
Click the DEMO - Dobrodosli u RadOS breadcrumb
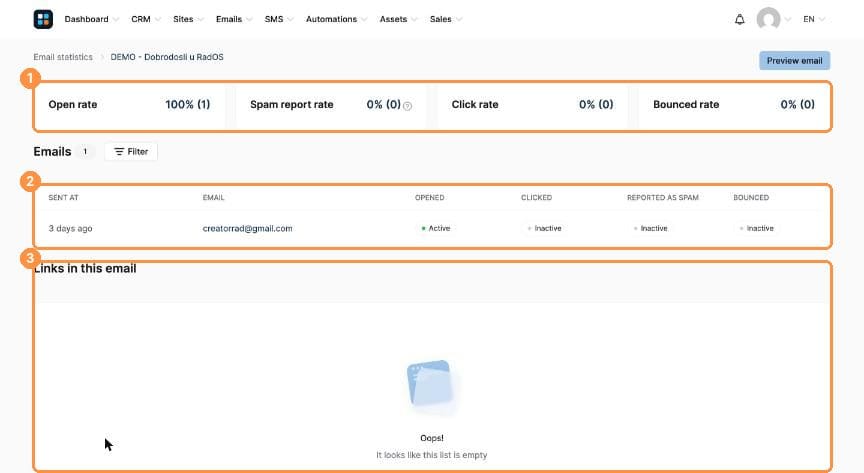pos(167,57)
